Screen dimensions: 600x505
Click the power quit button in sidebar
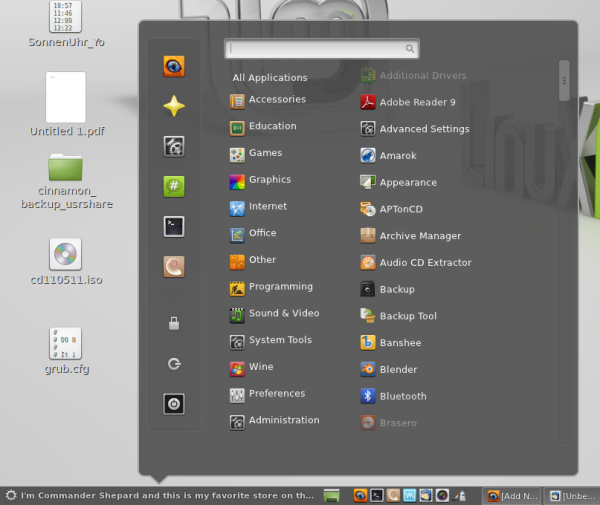tap(174, 404)
